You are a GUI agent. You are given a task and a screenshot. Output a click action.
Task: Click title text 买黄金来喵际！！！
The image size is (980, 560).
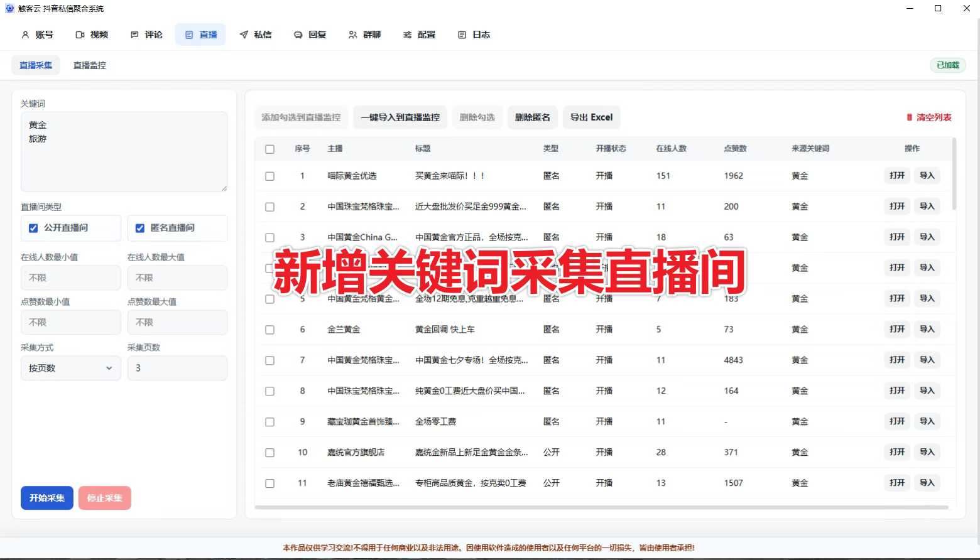click(x=450, y=176)
